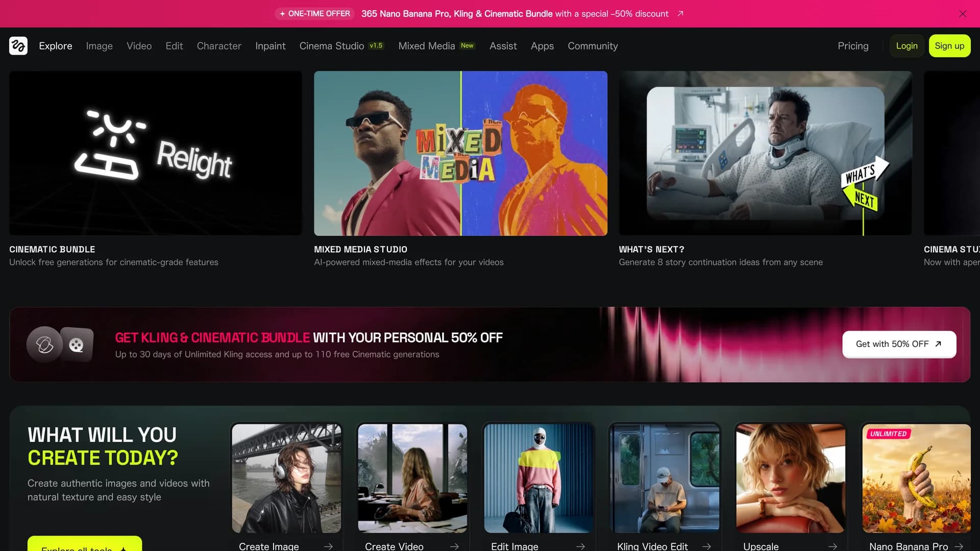Click the Sign up button
980x551 pixels.
[x=949, y=46]
